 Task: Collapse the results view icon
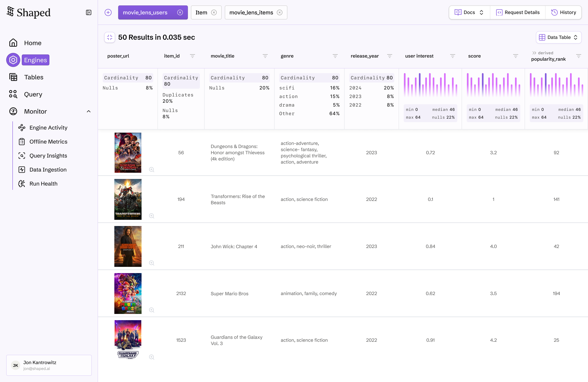(x=110, y=37)
